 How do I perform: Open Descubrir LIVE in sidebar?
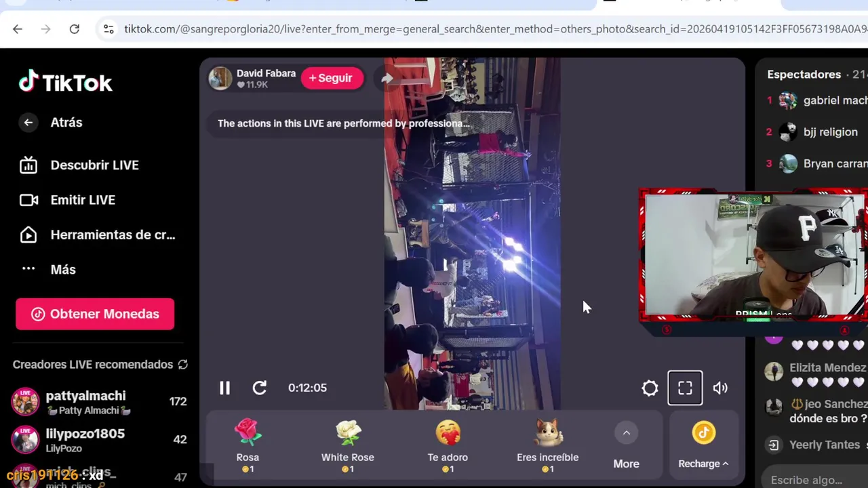(x=79, y=165)
